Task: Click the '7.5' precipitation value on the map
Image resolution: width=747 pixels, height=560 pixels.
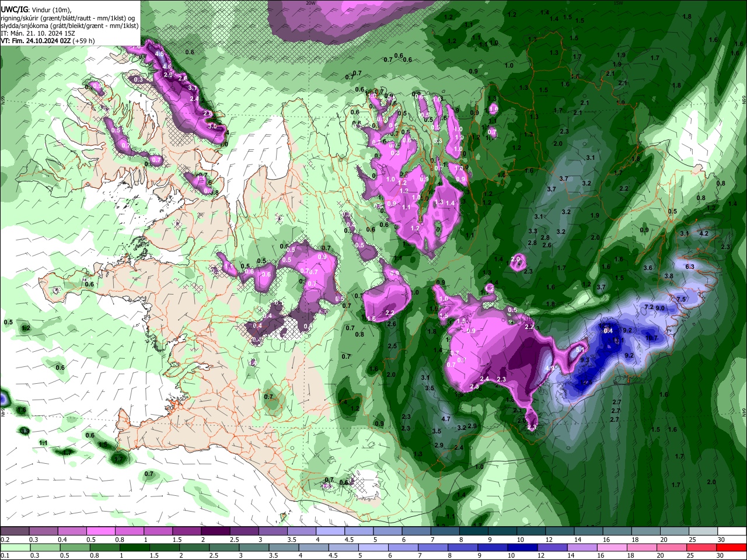Action: click(x=681, y=299)
